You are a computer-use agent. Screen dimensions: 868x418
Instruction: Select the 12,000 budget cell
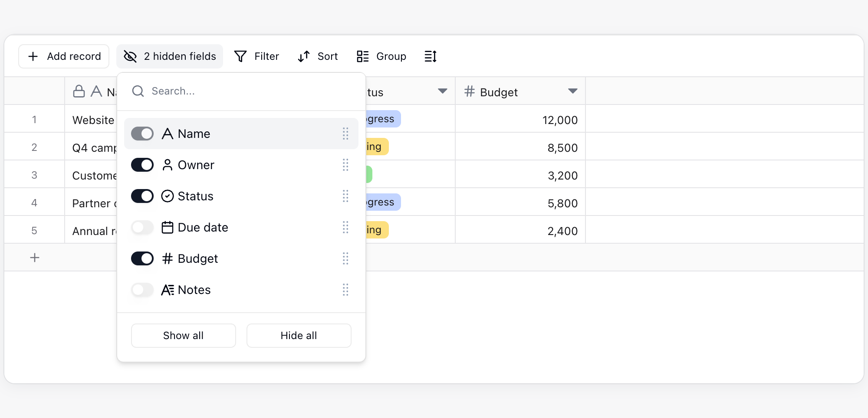click(520, 119)
